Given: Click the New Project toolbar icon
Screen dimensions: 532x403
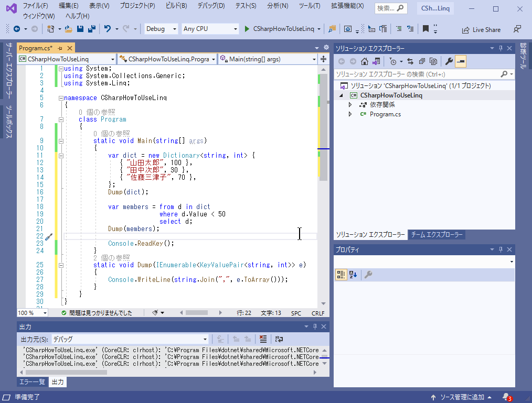Looking at the screenshot, I should (x=50, y=29).
